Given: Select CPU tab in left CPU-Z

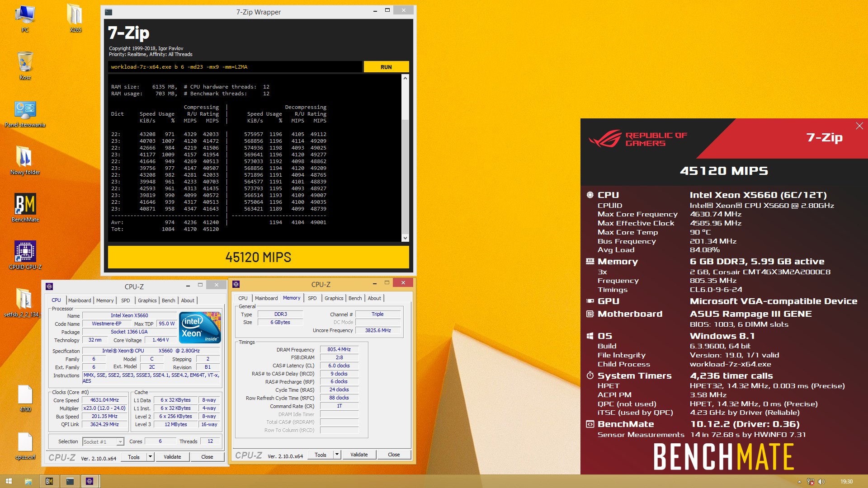Looking at the screenshot, I should coord(56,300).
